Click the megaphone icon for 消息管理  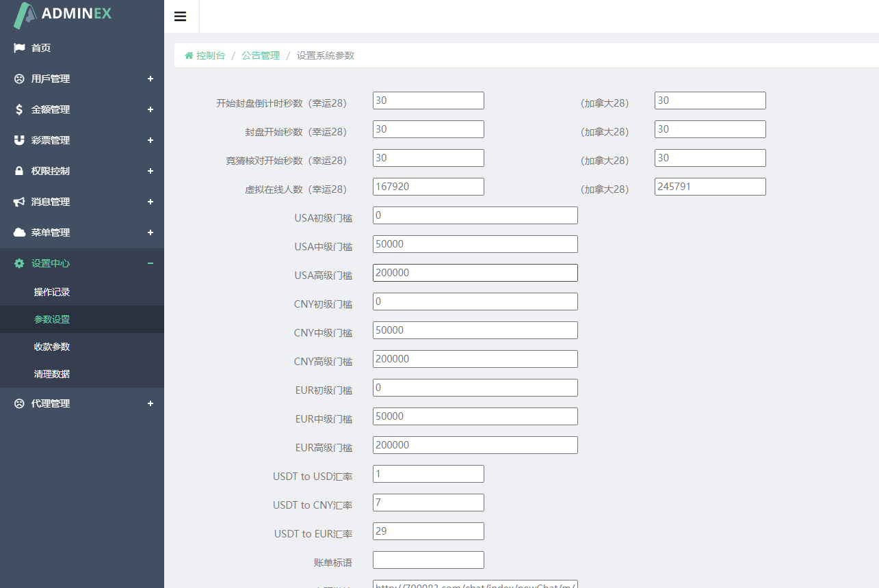19,202
